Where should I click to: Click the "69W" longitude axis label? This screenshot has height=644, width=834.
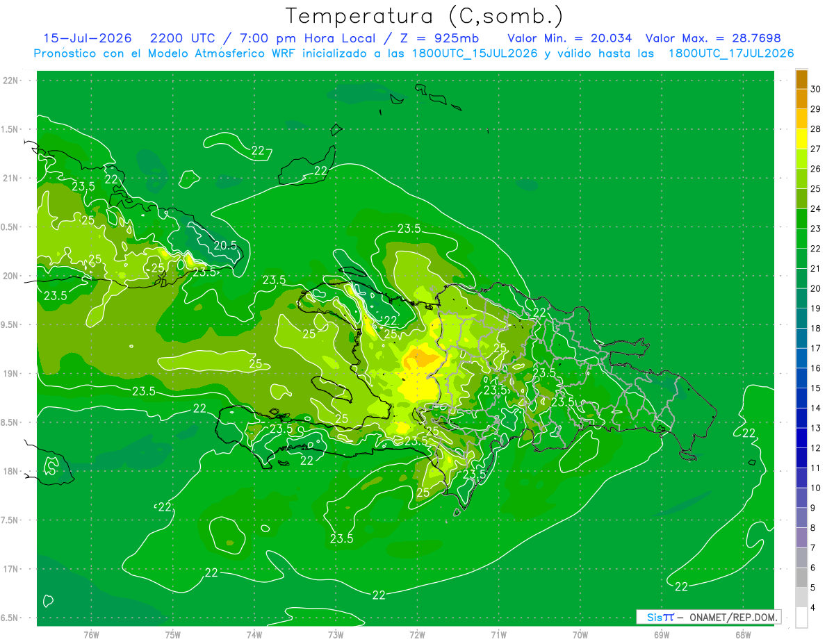click(x=662, y=635)
